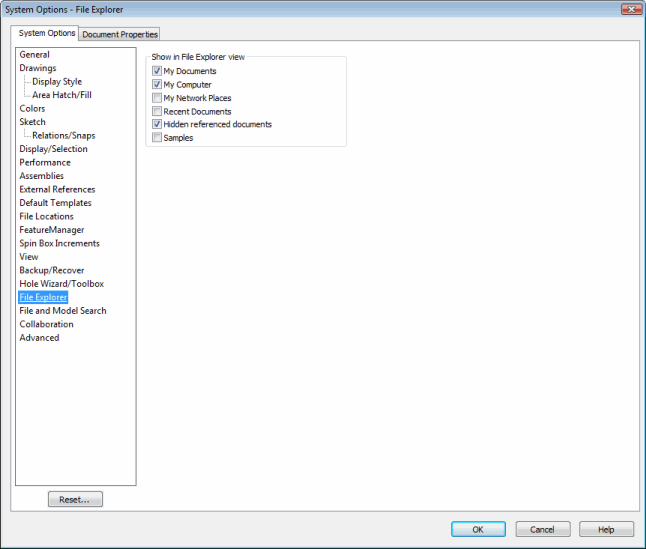Select Sketch in the list
Viewport: 646px width, 549px height.
33,122
